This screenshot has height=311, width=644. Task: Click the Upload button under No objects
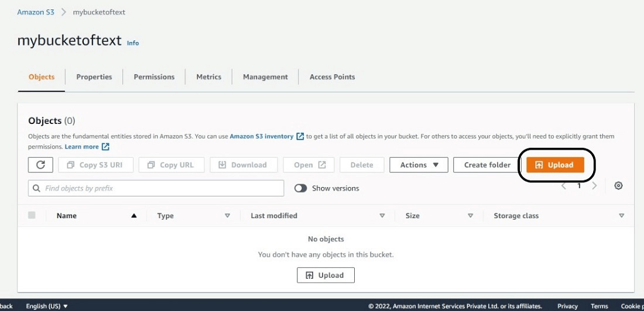[326, 275]
